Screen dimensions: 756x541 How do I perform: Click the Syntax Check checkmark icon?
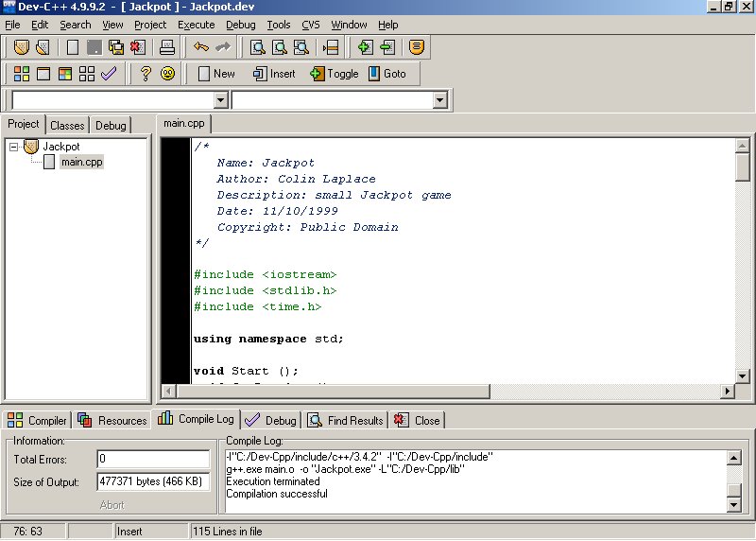coord(108,74)
